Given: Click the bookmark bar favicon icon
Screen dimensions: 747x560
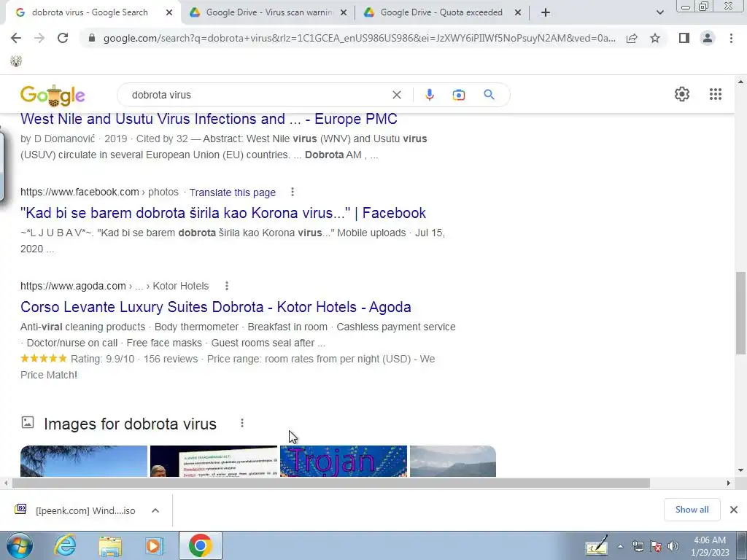Looking at the screenshot, I should coord(16,61).
